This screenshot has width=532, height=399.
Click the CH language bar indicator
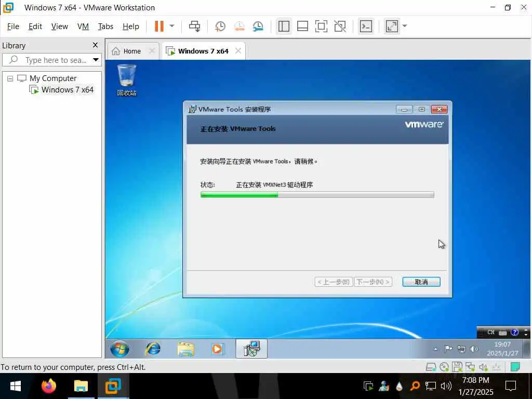(x=490, y=332)
